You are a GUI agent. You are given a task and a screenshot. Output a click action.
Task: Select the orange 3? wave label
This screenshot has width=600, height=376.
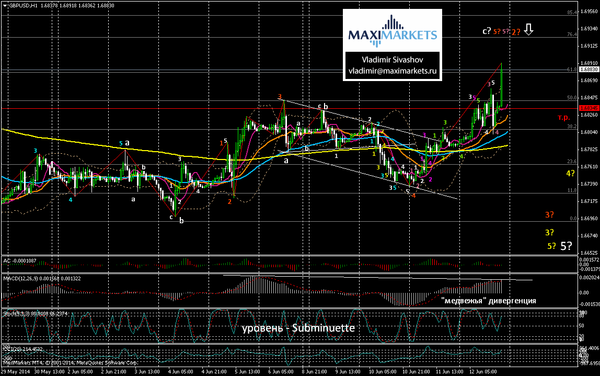click(x=549, y=215)
